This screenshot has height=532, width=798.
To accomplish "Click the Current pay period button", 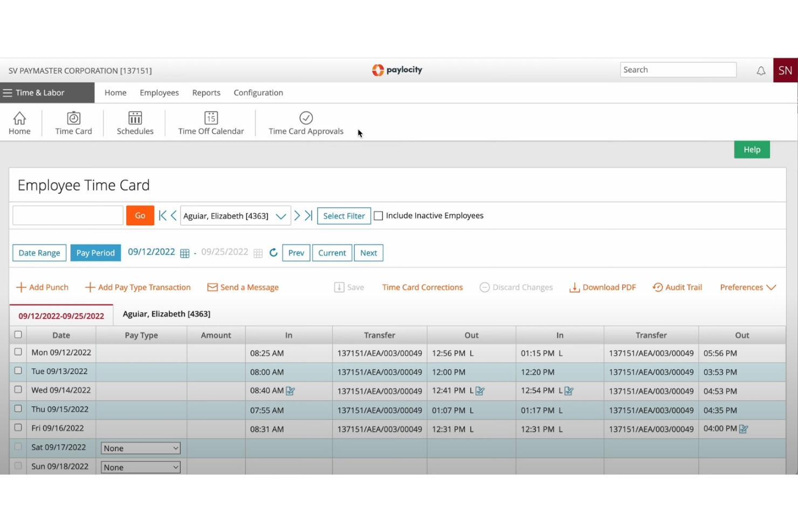I will (332, 253).
